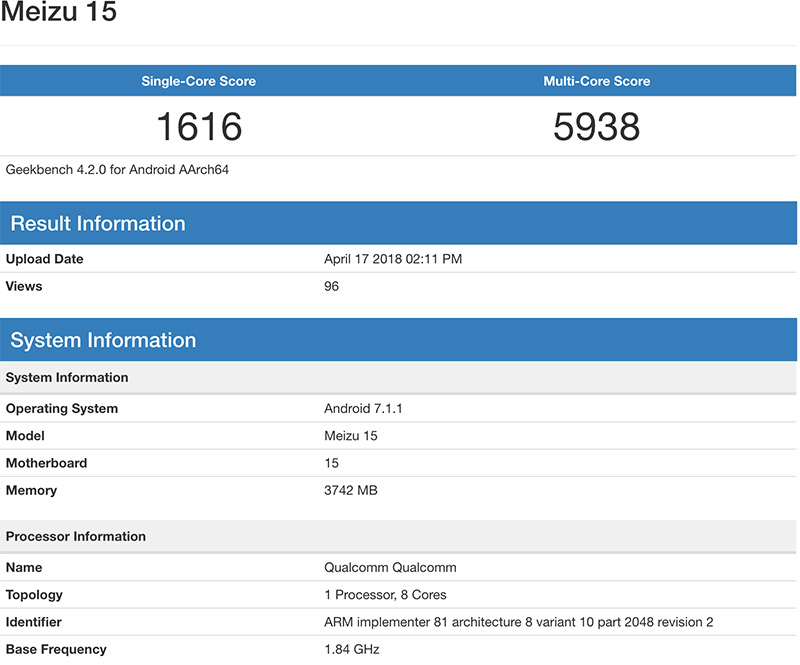
Task: Click the Identifier label
Action: [x=34, y=622]
